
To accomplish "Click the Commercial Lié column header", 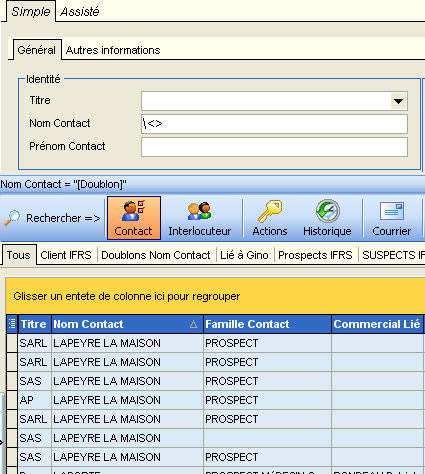I will pos(378,324).
